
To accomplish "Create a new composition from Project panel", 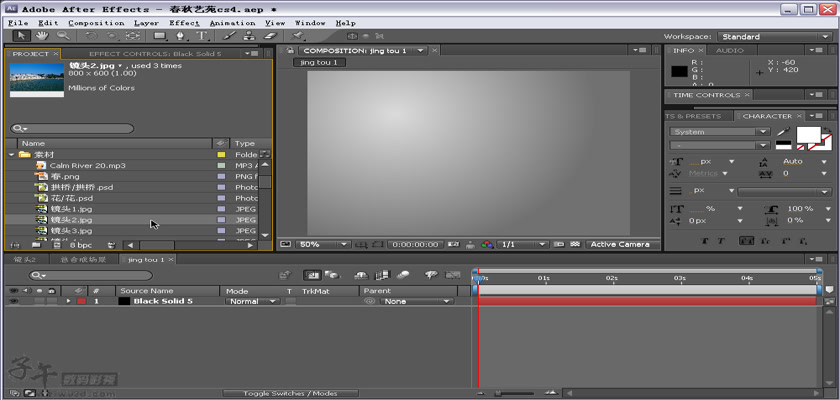I will (x=57, y=245).
